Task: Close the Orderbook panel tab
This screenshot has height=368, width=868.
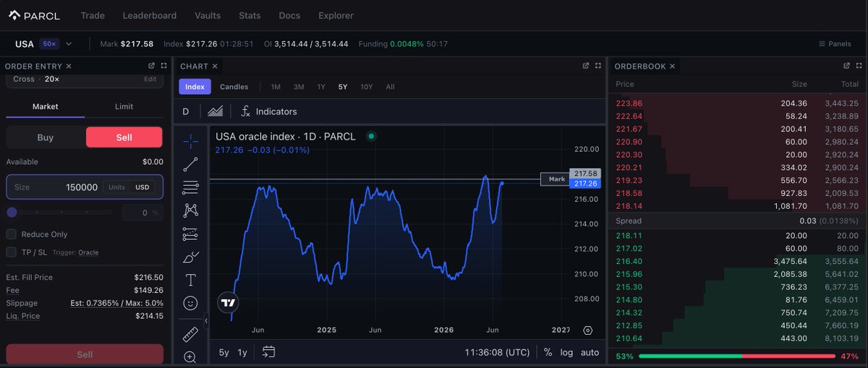Action: (672, 67)
